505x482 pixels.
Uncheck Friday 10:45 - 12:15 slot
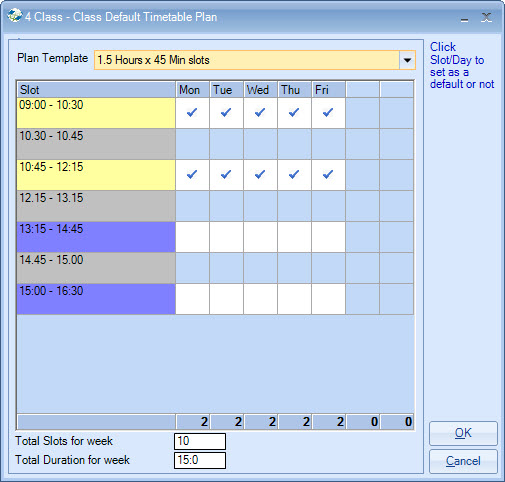point(328,175)
